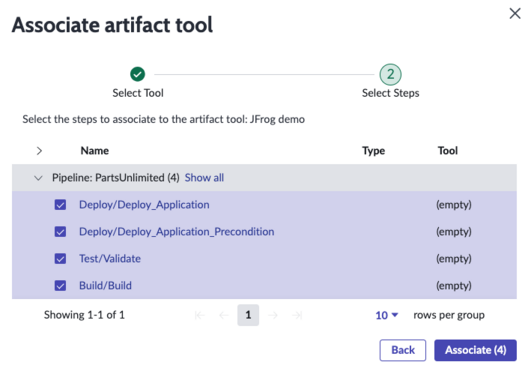531x374 pixels.
Task: Click (empty) tool cell for Test/Validate
Action: click(x=454, y=259)
